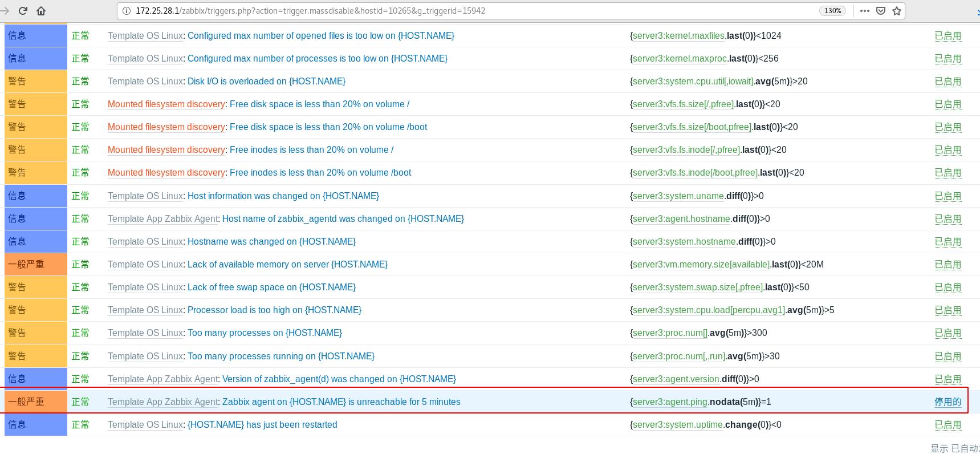This screenshot has width=980, height=454.
Task: Open the page actions three-dots menu
Action: [864, 10]
